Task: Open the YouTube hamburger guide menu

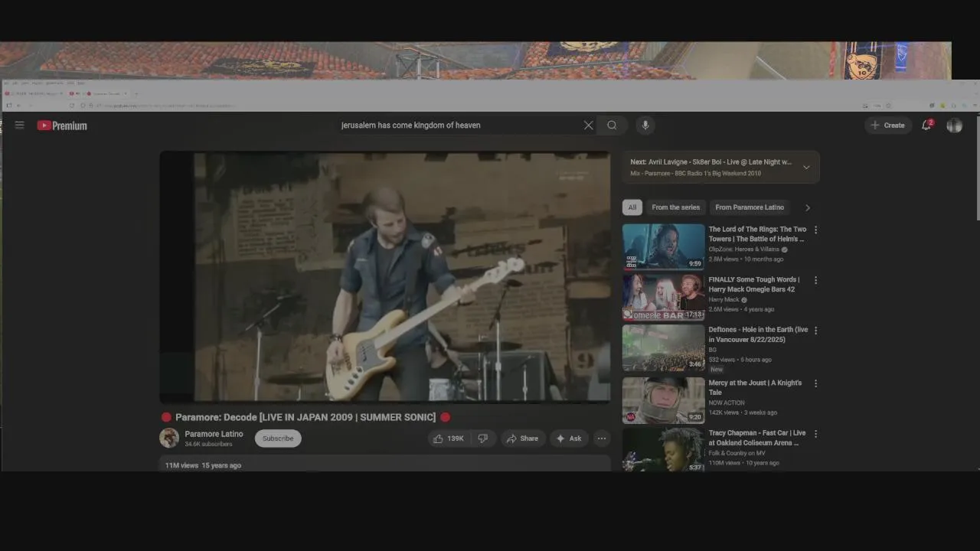Action: coord(19,126)
